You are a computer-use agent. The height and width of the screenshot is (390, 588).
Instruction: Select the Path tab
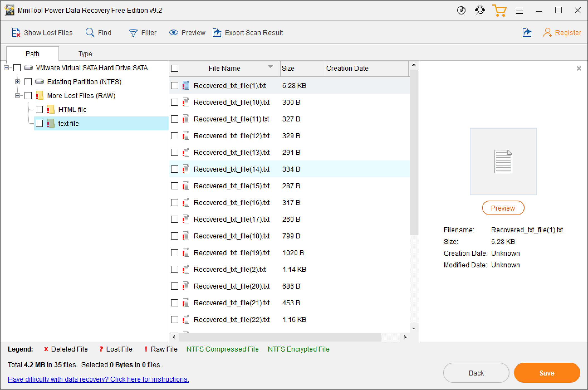pyautogui.click(x=32, y=54)
